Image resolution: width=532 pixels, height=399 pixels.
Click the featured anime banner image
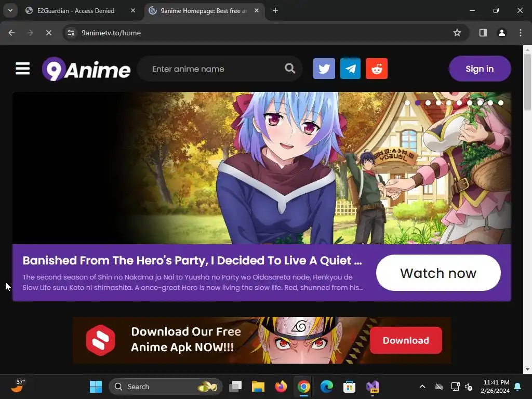(262, 168)
